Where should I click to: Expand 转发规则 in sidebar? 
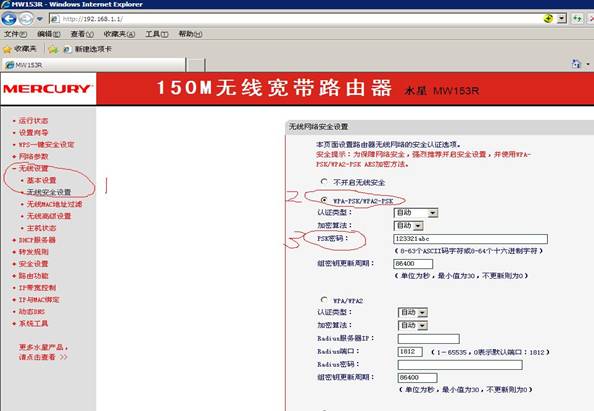pos(33,252)
